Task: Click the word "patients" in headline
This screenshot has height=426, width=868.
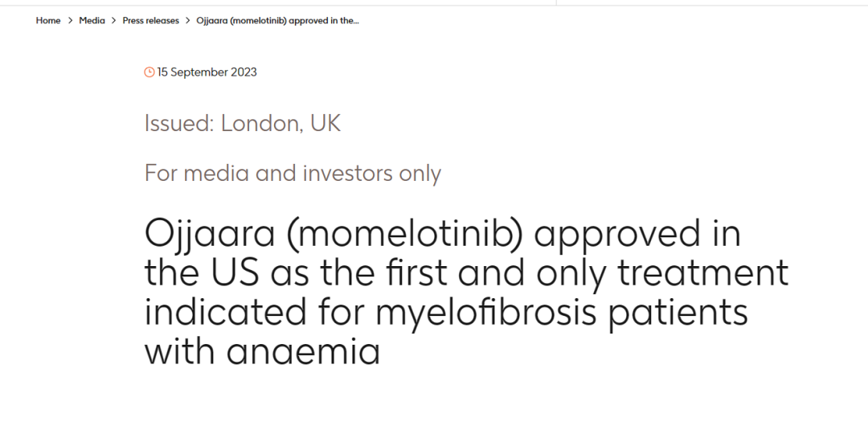Action: pyautogui.click(x=678, y=312)
